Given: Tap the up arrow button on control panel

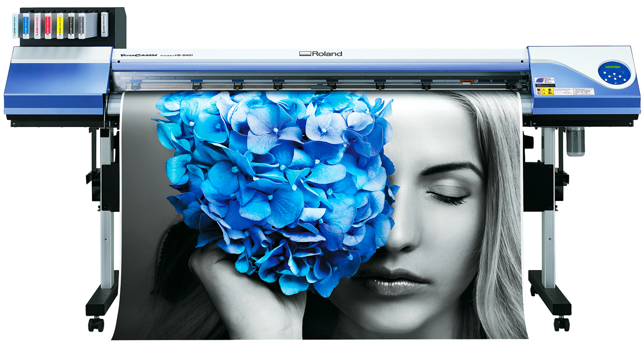Looking at the screenshot, I should click(x=614, y=74).
